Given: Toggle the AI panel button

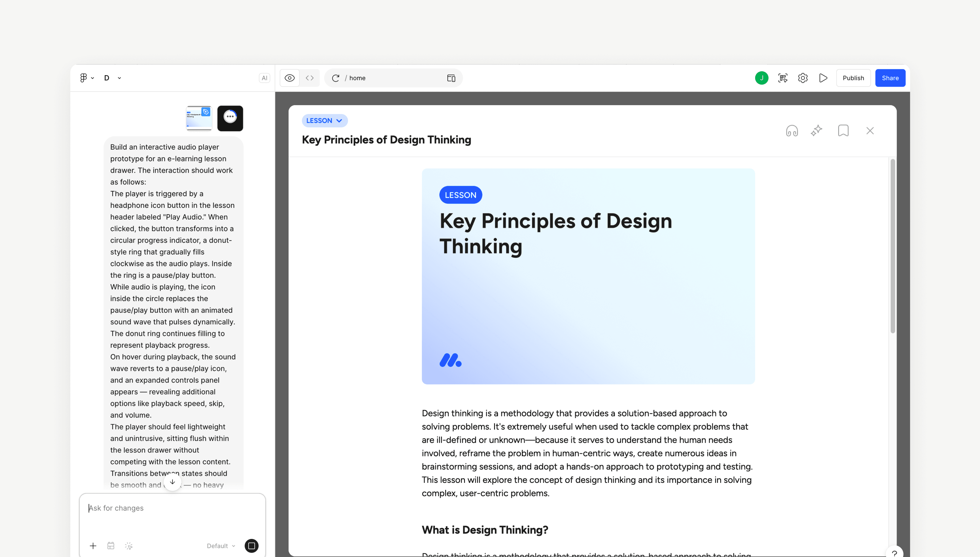Looking at the screenshot, I should click(264, 78).
